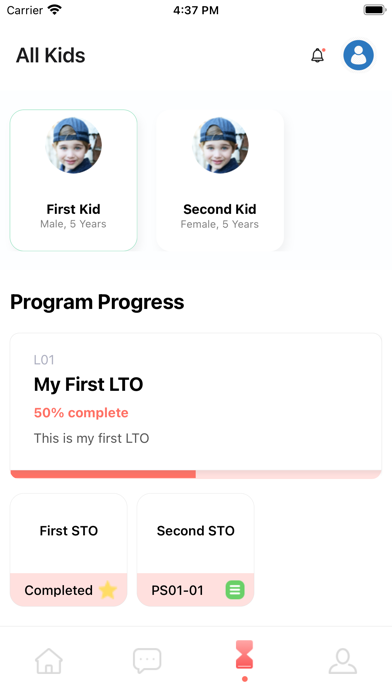392x696 pixels.
Task: Open the notifications bell
Action: click(317, 55)
